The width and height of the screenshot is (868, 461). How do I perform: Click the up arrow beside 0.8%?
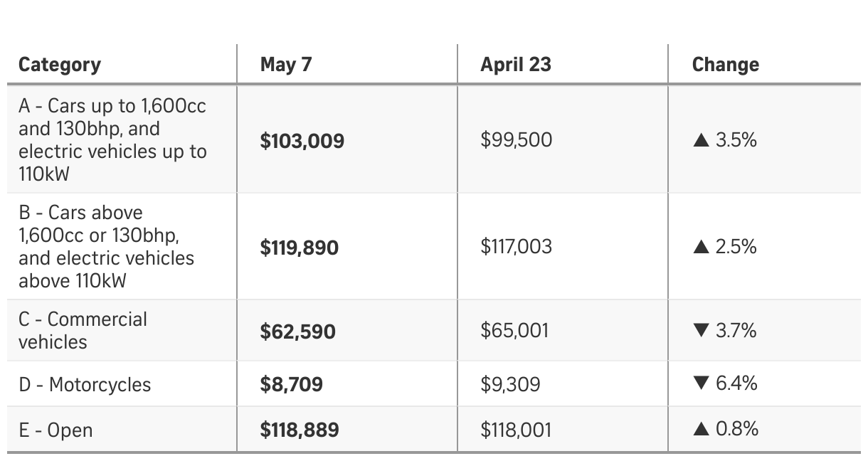[701, 429]
